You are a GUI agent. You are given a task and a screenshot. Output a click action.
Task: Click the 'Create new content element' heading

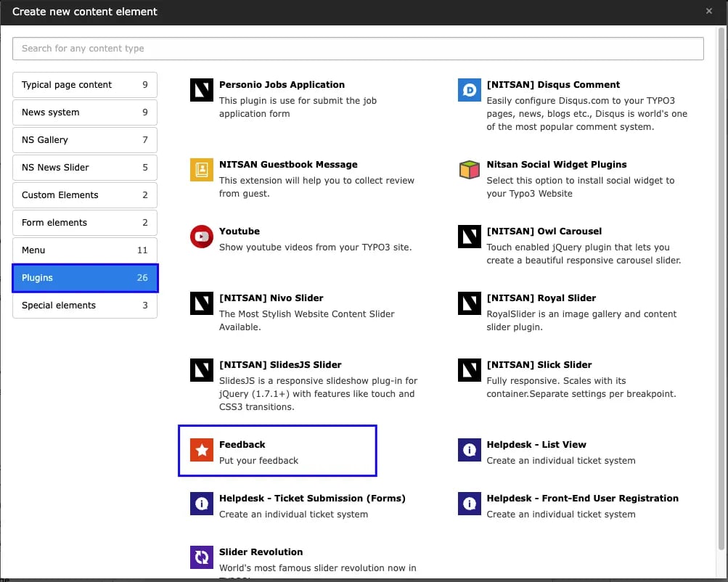tap(85, 12)
